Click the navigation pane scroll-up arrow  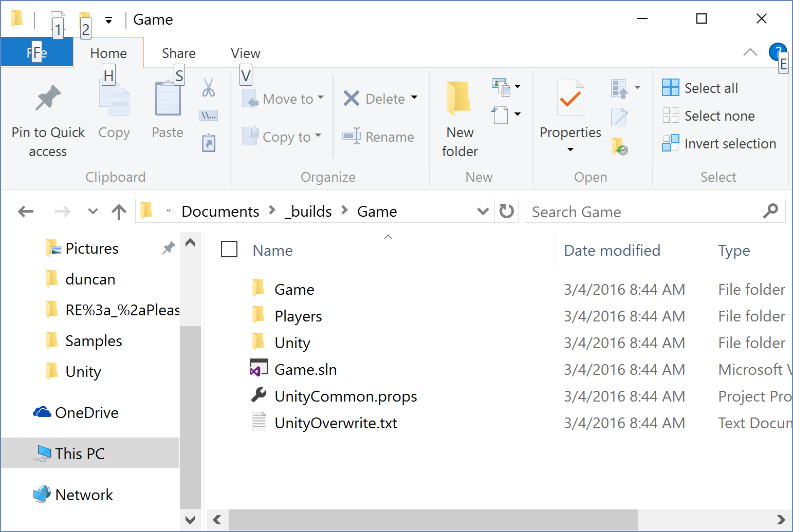190,242
